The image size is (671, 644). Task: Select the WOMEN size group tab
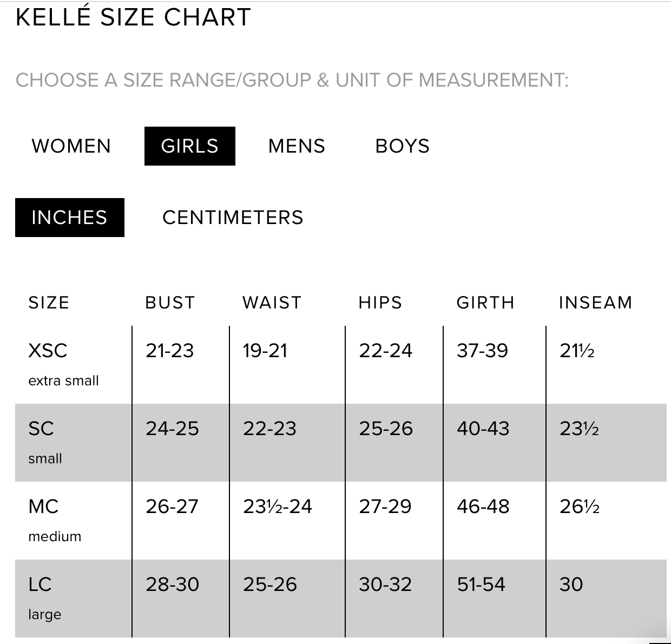coord(71,146)
